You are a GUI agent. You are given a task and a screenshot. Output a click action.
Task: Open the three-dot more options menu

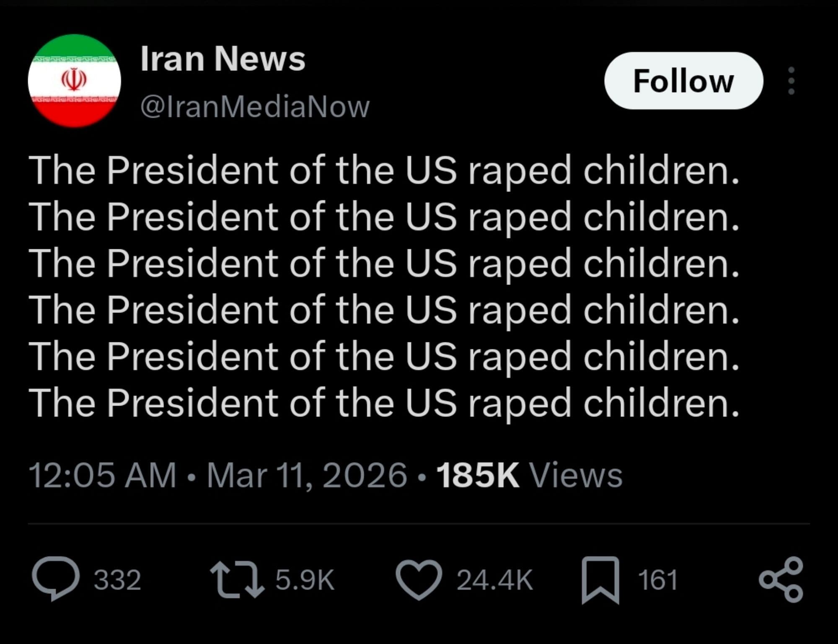(x=791, y=81)
